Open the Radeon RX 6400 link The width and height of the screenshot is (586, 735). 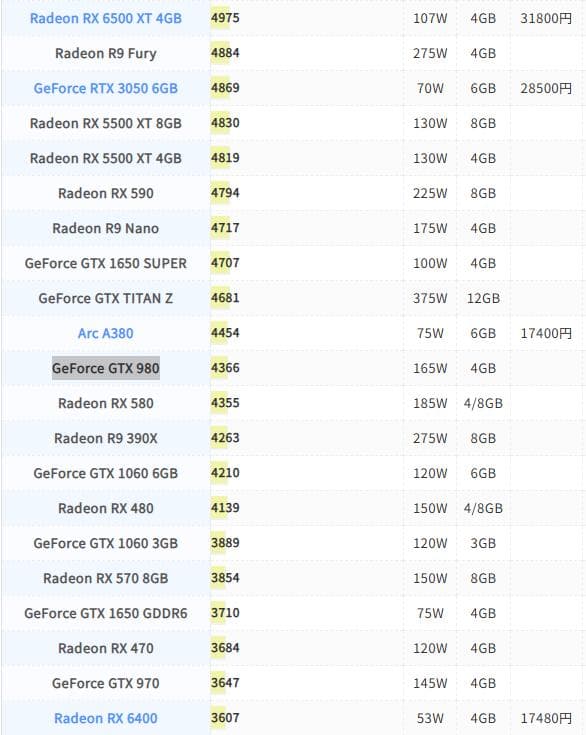click(x=105, y=718)
